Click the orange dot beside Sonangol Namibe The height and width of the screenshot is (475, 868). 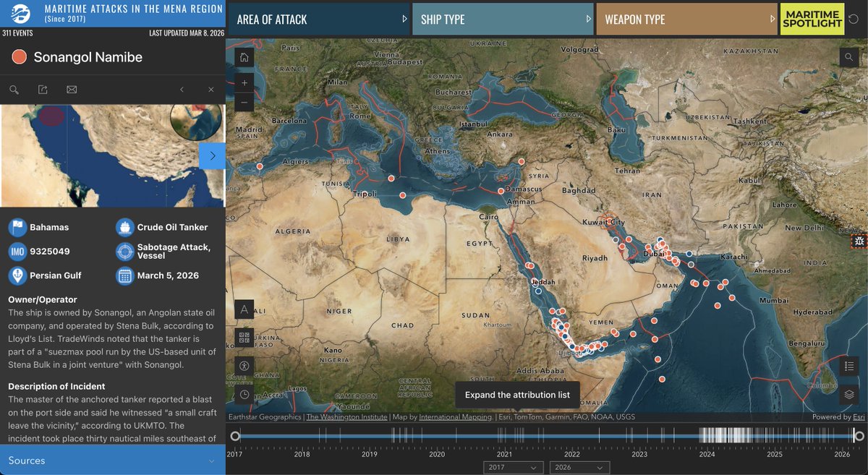coord(20,57)
